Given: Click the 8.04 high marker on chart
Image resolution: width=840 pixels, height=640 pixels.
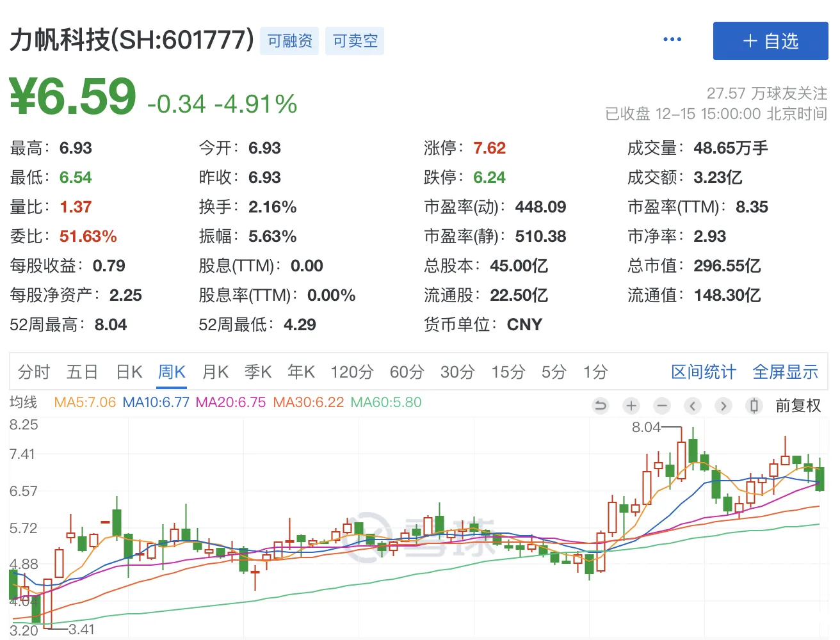Looking at the screenshot, I should click(x=646, y=427).
